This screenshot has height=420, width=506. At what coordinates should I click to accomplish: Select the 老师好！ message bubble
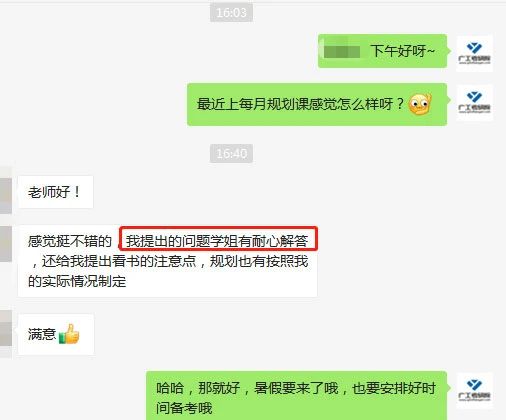click(x=56, y=192)
